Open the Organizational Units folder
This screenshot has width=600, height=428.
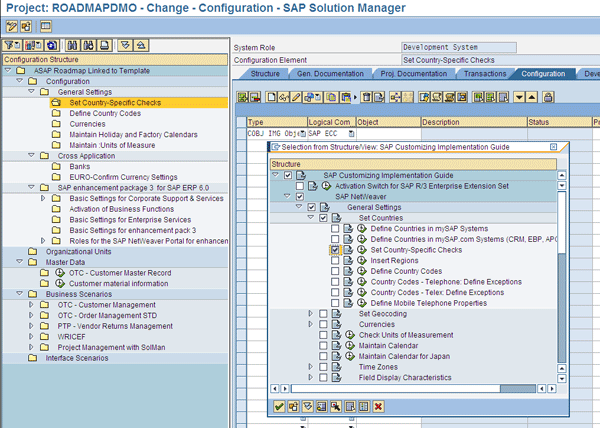(33, 252)
